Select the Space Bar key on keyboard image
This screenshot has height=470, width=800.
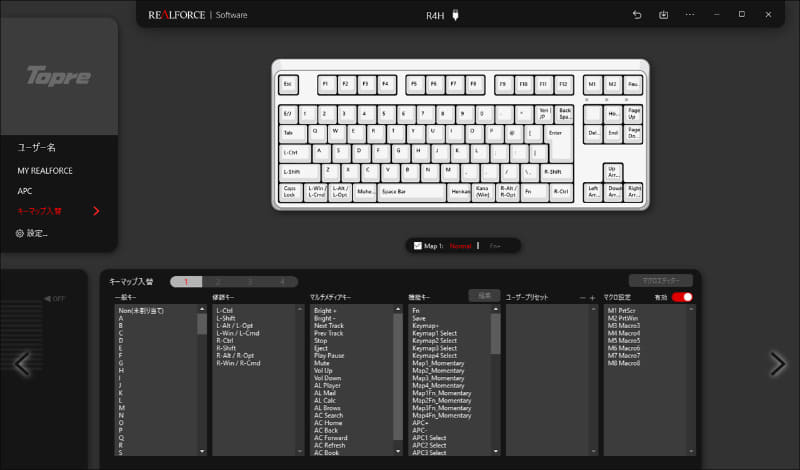(x=411, y=192)
